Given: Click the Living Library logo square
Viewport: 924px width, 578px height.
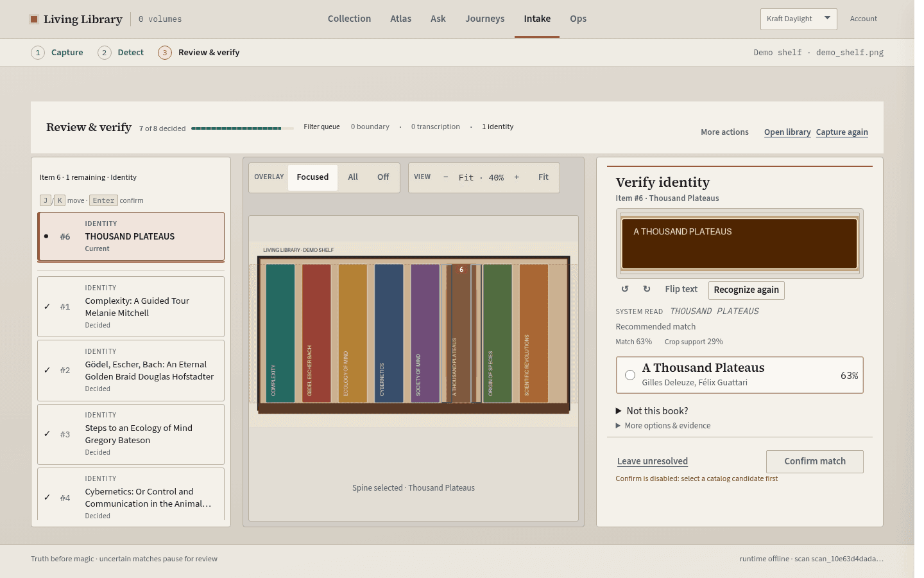Looking at the screenshot, I should (x=34, y=19).
